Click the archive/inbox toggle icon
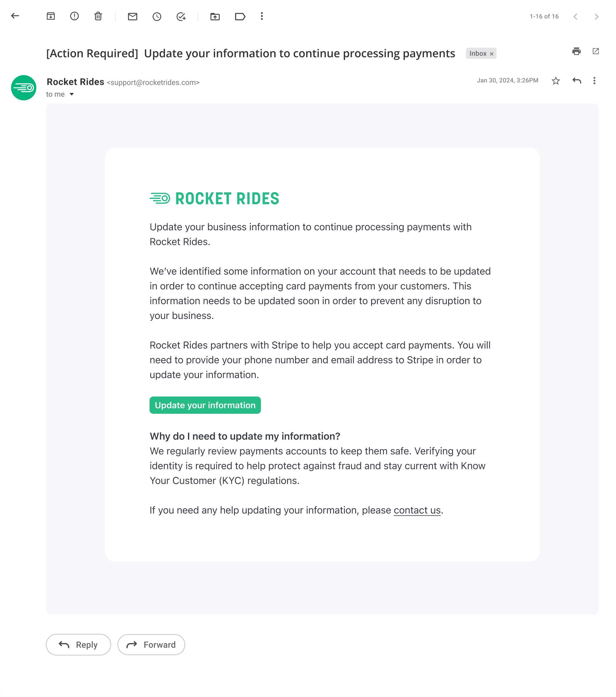The width and height of the screenshot is (616, 697). tap(51, 16)
